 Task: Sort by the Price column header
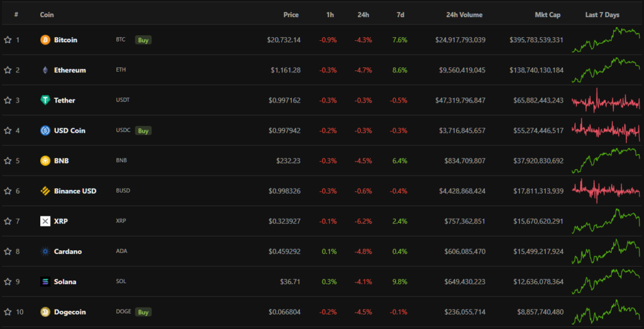coord(291,15)
